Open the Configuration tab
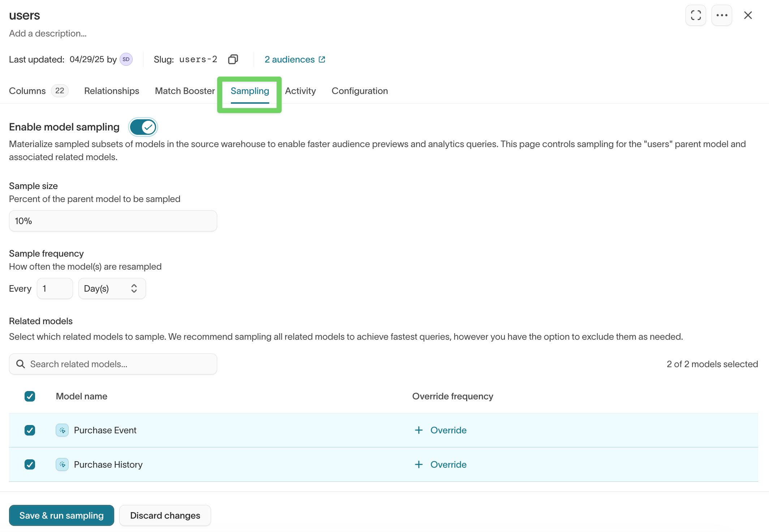This screenshot has width=769, height=532. (x=360, y=91)
